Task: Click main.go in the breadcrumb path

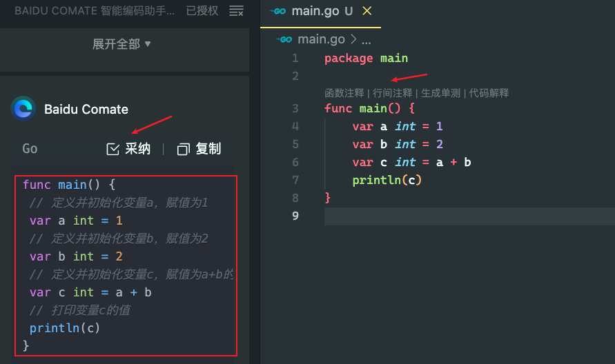Action: pyautogui.click(x=321, y=39)
